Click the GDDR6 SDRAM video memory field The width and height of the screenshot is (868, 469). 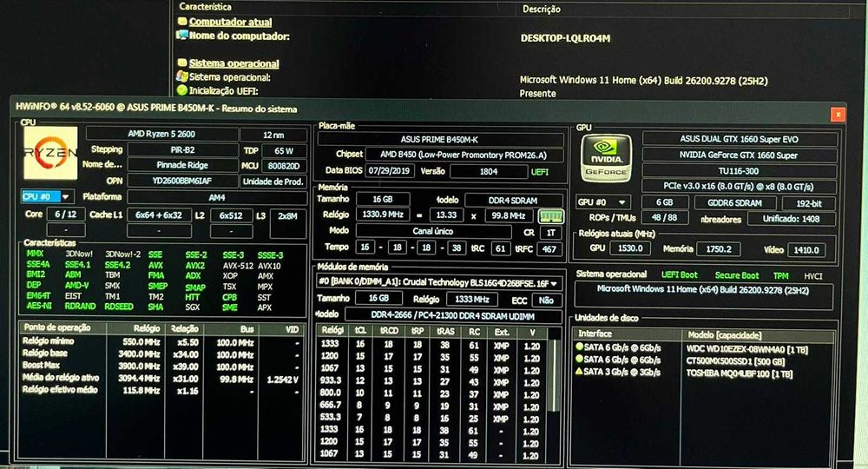pos(734,202)
